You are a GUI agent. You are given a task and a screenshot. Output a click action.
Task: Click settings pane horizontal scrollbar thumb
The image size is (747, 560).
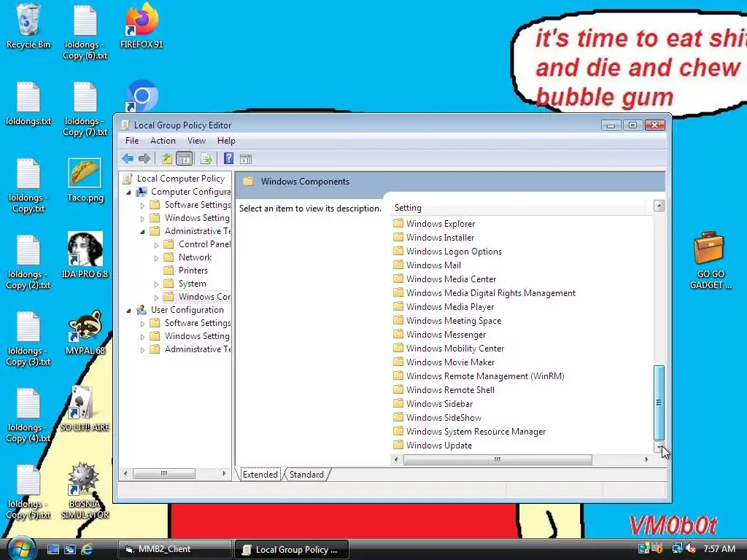click(498, 459)
